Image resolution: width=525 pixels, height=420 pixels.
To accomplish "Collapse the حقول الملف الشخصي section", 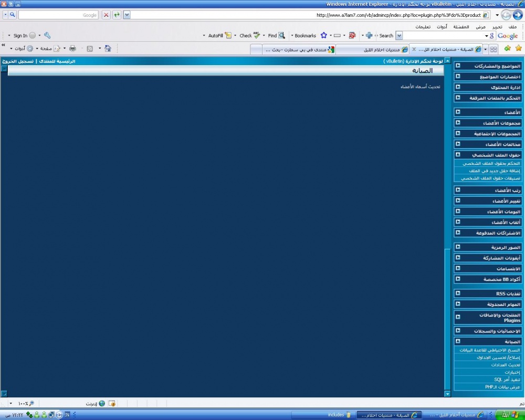I will (458, 155).
